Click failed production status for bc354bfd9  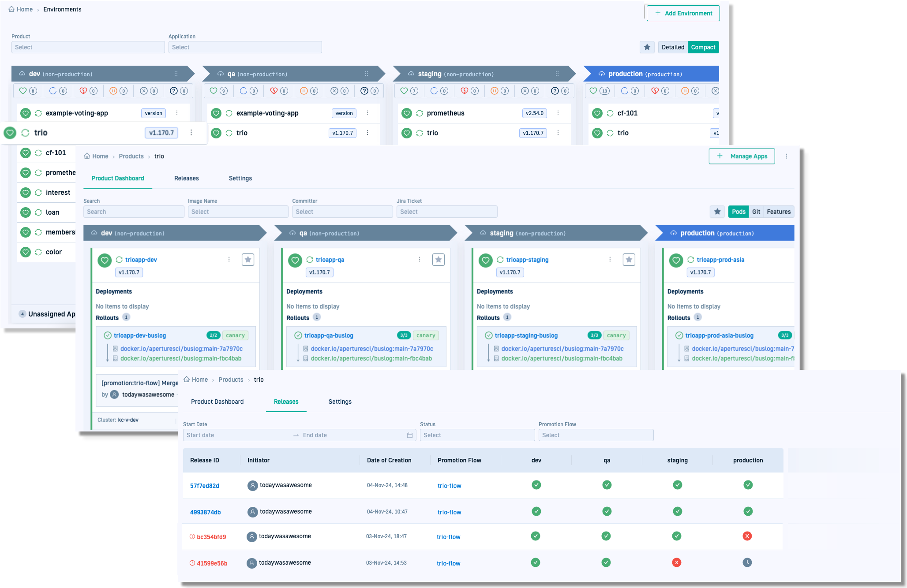click(747, 536)
